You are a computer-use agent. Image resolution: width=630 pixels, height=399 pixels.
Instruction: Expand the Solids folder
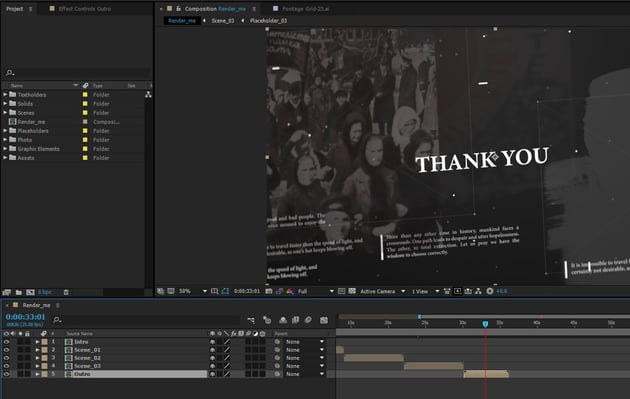5,103
